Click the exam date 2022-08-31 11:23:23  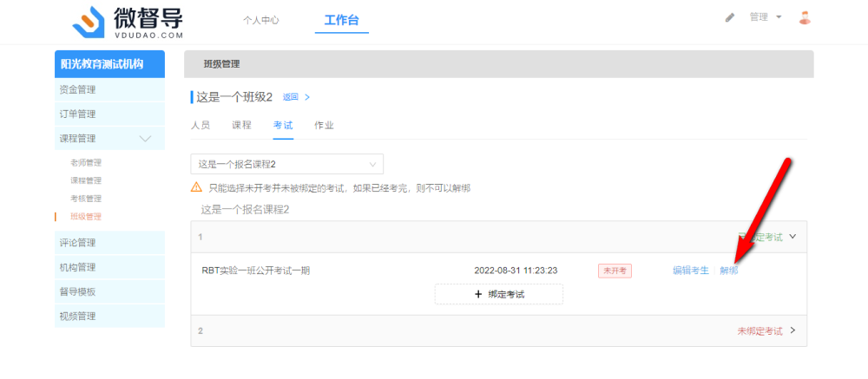tap(516, 271)
